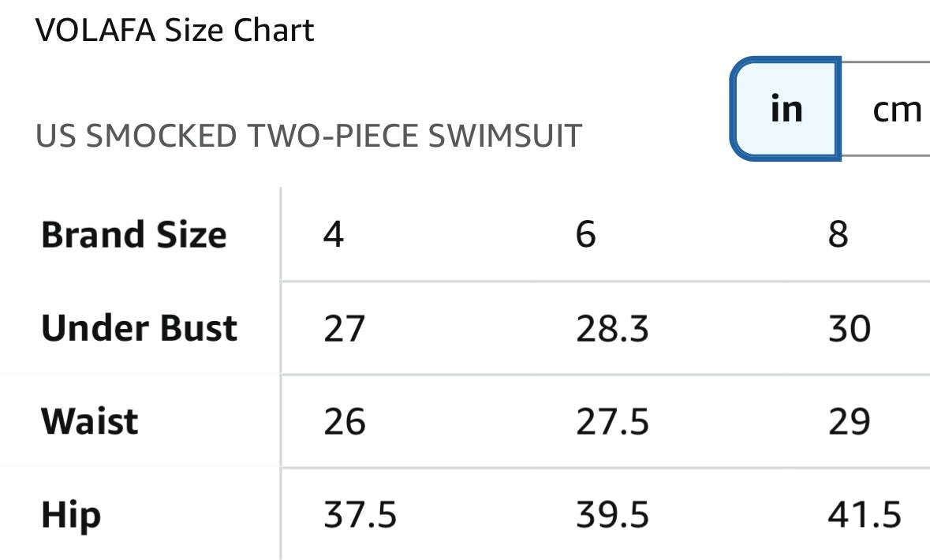930x560 pixels.
Task: Click the hip measurement 41.5
Action: click(864, 516)
